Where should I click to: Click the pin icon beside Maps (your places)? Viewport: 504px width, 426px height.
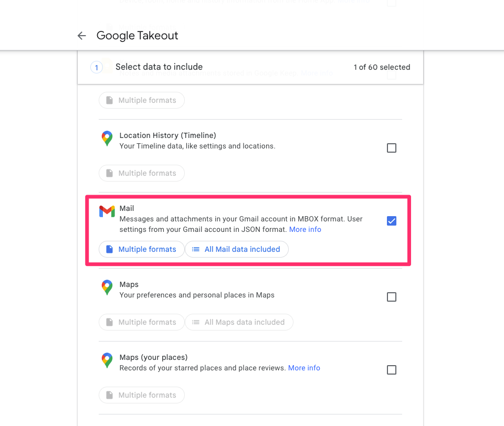coord(107,360)
